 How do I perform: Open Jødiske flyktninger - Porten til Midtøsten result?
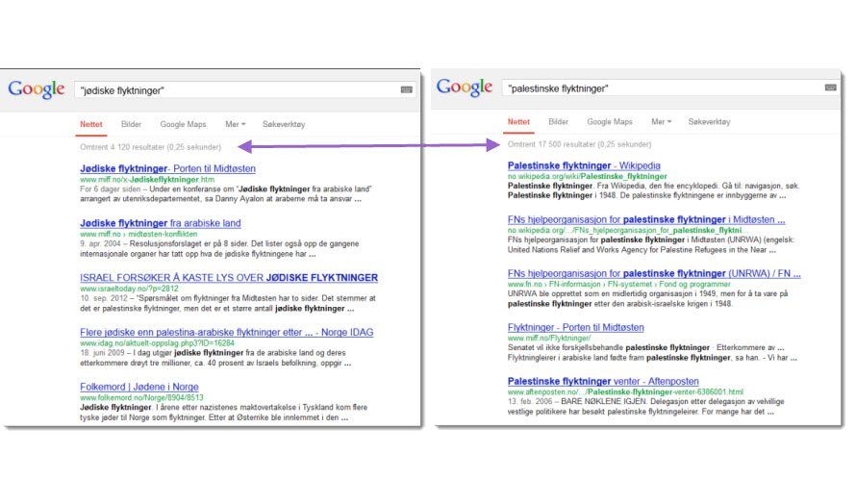tap(167, 168)
